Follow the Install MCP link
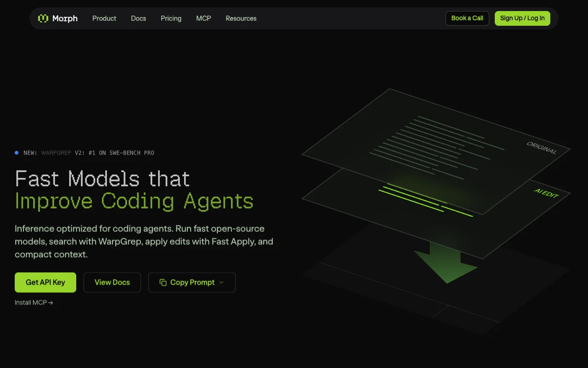588x368 pixels. coord(34,303)
